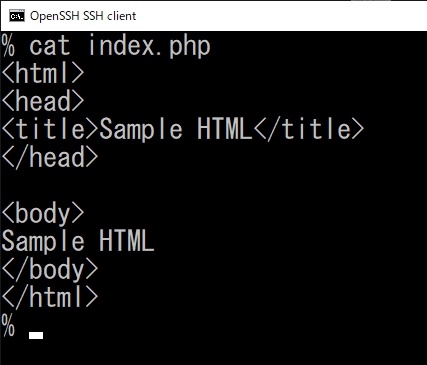Screen dimensions: 427x365
Task: Click index.php in the command line
Action: [149, 47]
